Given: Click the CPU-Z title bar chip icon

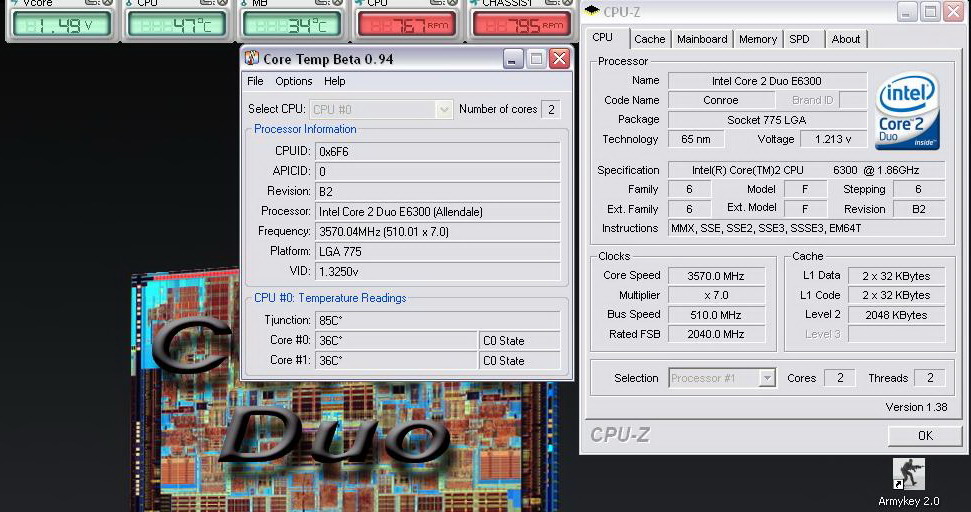Looking at the screenshot, I should pos(592,11).
